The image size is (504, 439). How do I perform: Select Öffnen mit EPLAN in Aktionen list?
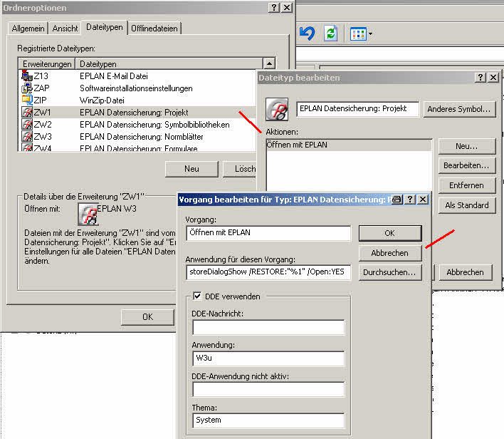pos(349,145)
